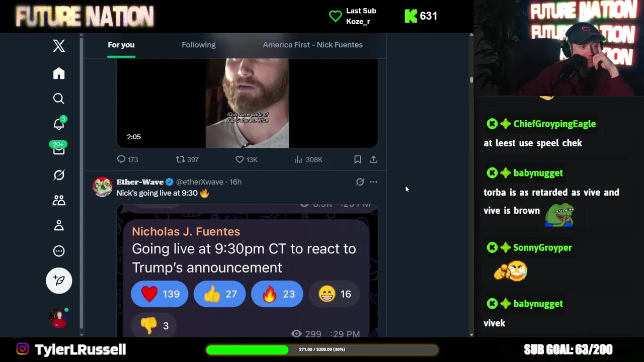Open the more options menu on Ether-Wave post
Viewport: 644px width, 362px height.
coord(373,182)
